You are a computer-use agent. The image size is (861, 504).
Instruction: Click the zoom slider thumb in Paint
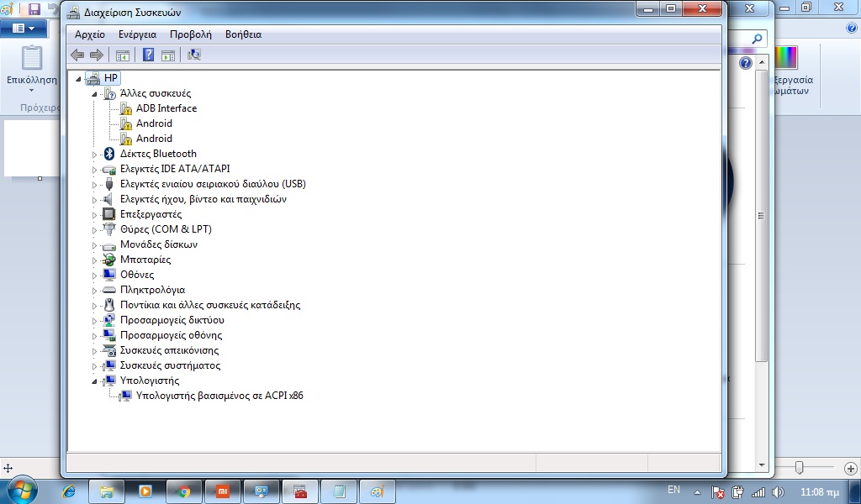tap(800, 467)
